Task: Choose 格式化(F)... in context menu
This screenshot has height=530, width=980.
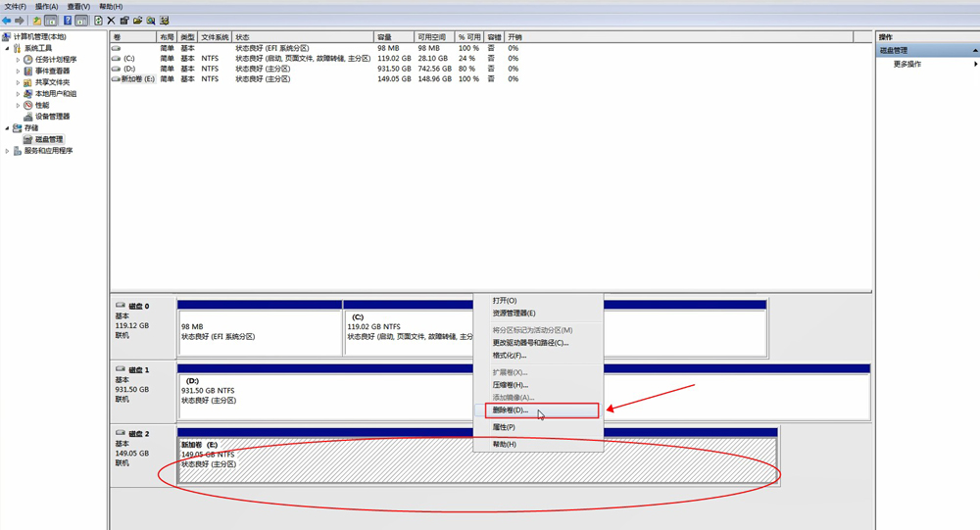Action: tap(510, 356)
